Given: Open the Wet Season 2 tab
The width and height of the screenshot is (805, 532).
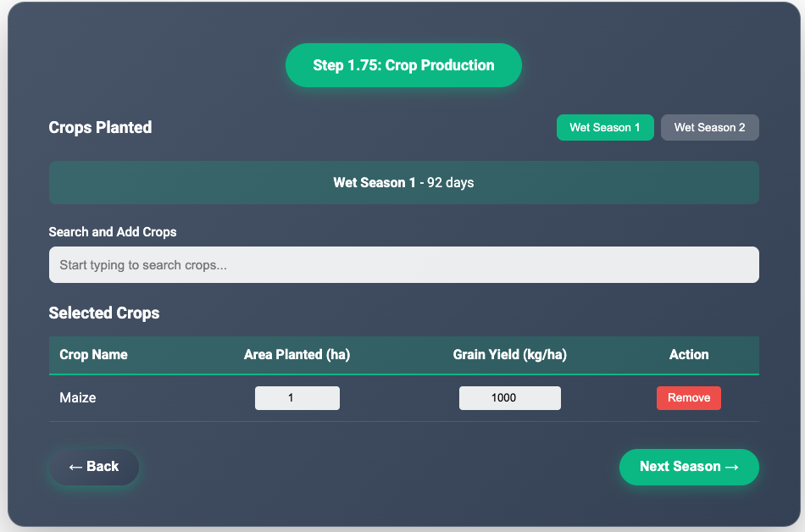Looking at the screenshot, I should pyautogui.click(x=709, y=128).
